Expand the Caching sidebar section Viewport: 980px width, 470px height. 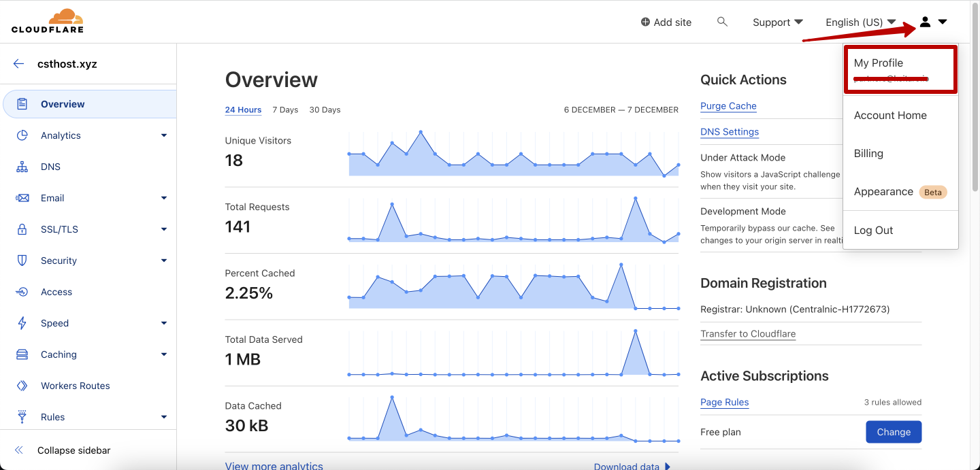click(x=164, y=354)
